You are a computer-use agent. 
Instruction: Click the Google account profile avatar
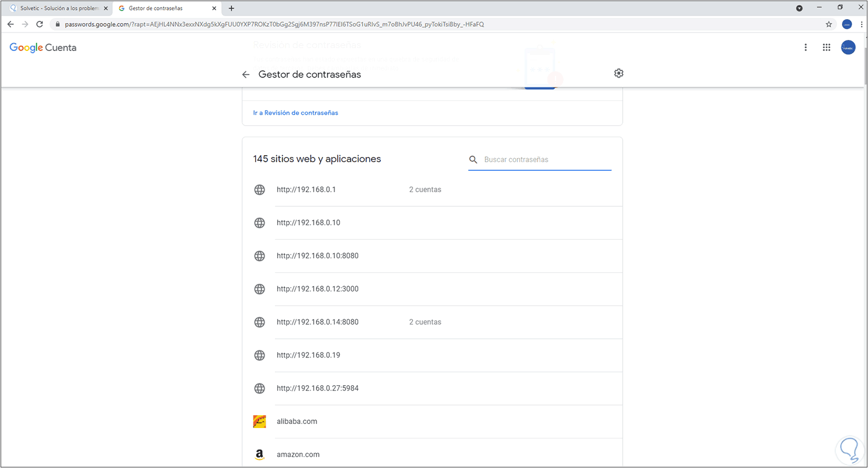pyautogui.click(x=848, y=47)
